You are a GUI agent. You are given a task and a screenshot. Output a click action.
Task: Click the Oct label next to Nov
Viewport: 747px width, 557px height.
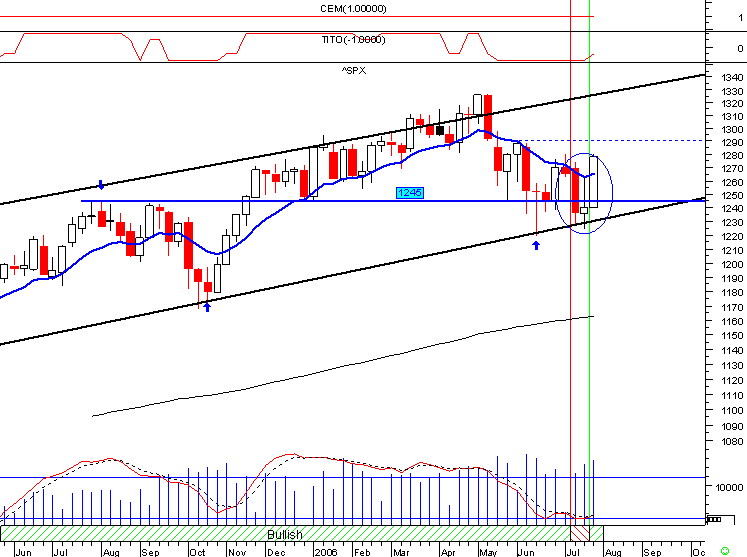pos(197,552)
